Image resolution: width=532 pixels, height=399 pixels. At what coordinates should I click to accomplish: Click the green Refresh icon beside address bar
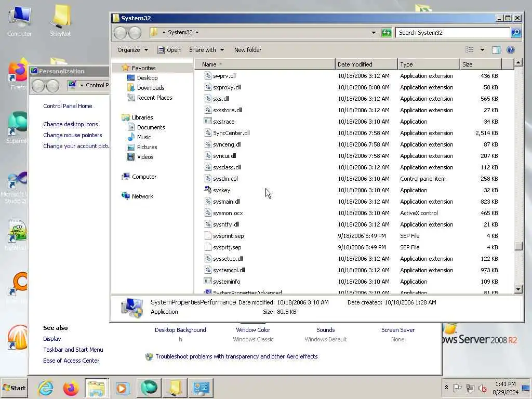387,33
